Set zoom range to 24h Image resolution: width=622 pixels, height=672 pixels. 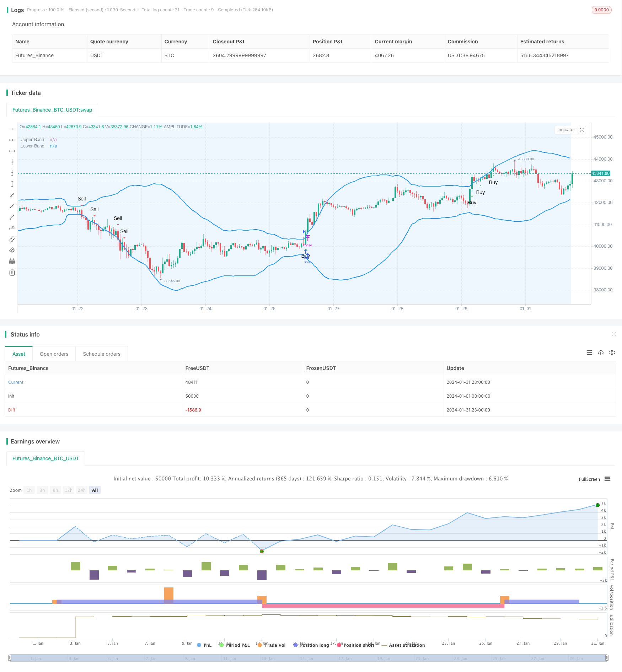click(x=82, y=490)
